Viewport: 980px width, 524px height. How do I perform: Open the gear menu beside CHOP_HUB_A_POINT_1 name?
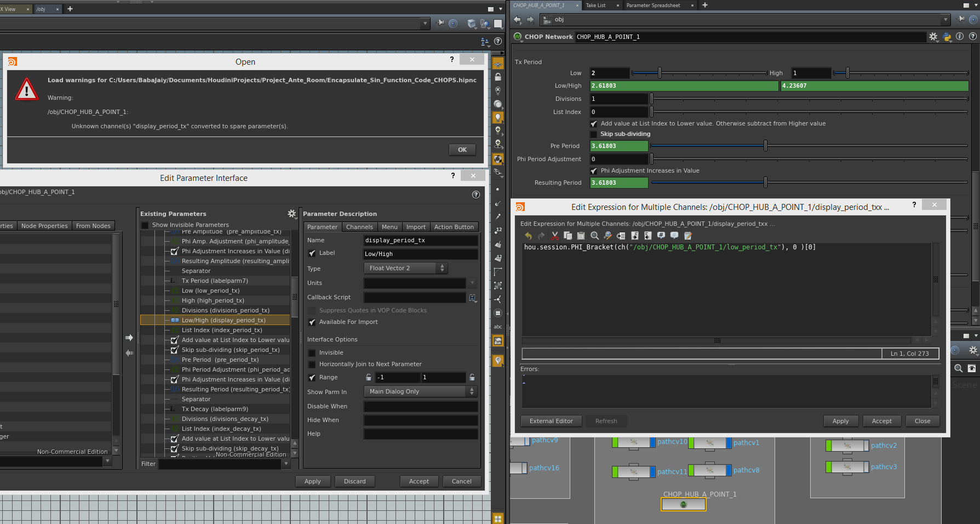click(x=933, y=37)
